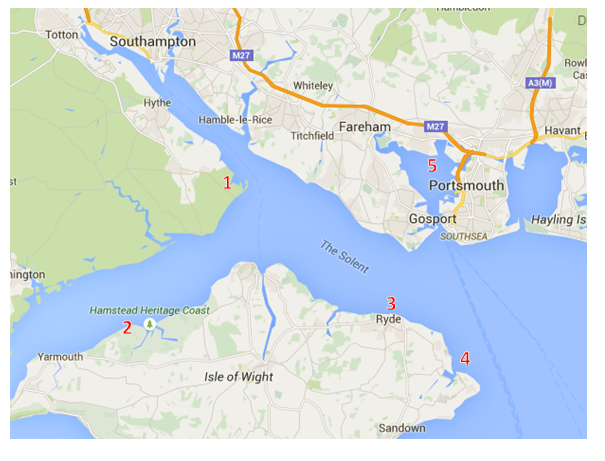Click the Yarmouth town label
Viewport: 605px width, 461px height.
coord(60,357)
